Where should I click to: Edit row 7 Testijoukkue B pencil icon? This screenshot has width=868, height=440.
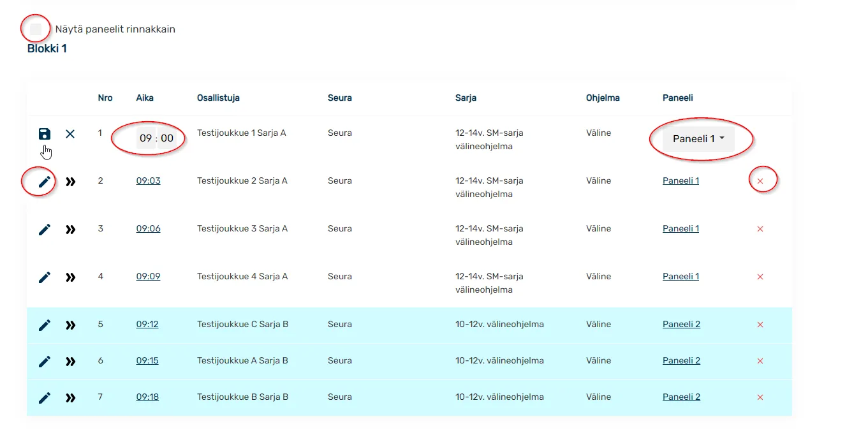pos(45,398)
